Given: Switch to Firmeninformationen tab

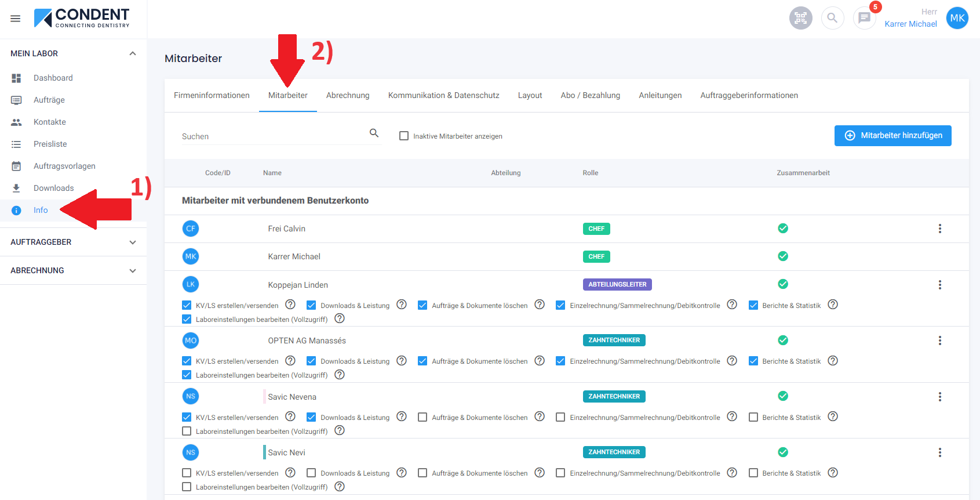Looking at the screenshot, I should pyautogui.click(x=212, y=95).
